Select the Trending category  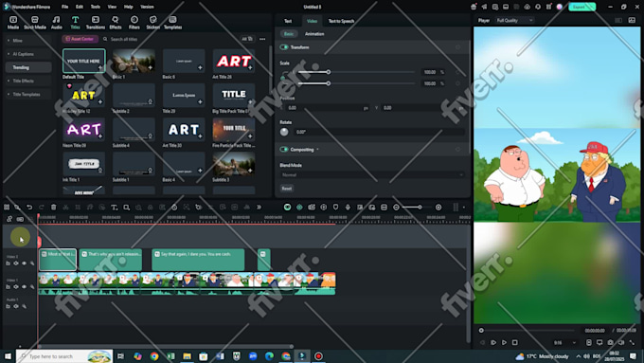click(28, 67)
